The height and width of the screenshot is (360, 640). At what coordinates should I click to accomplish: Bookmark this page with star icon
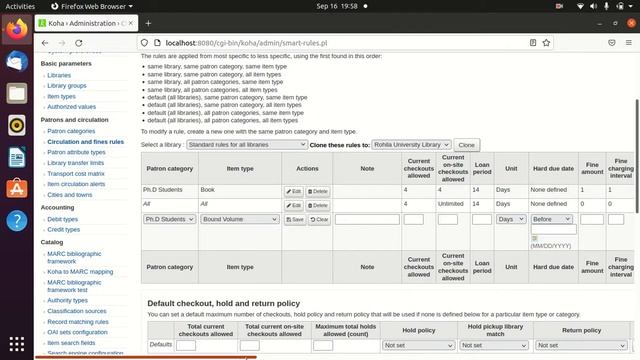pos(546,43)
